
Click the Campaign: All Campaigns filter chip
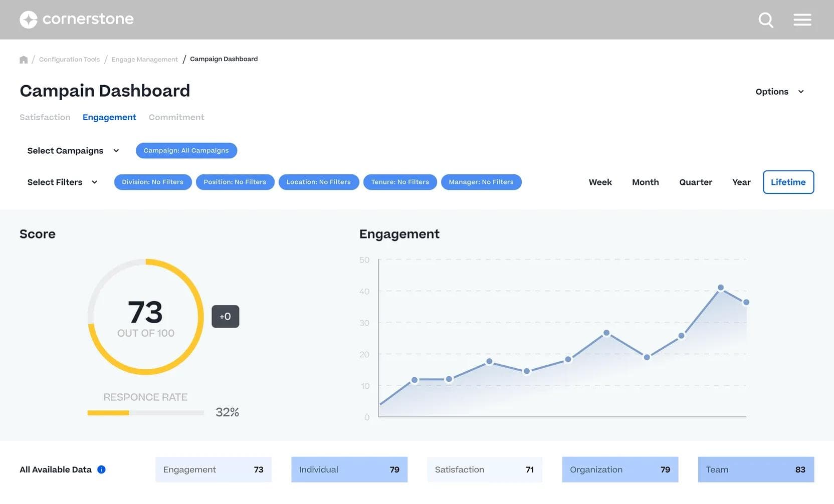186,150
